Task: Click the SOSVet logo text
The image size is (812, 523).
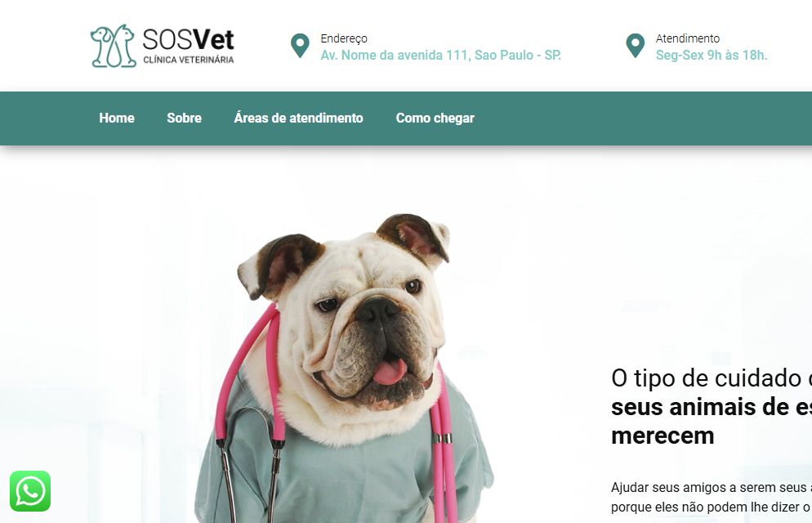Action: [x=188, y=39]
